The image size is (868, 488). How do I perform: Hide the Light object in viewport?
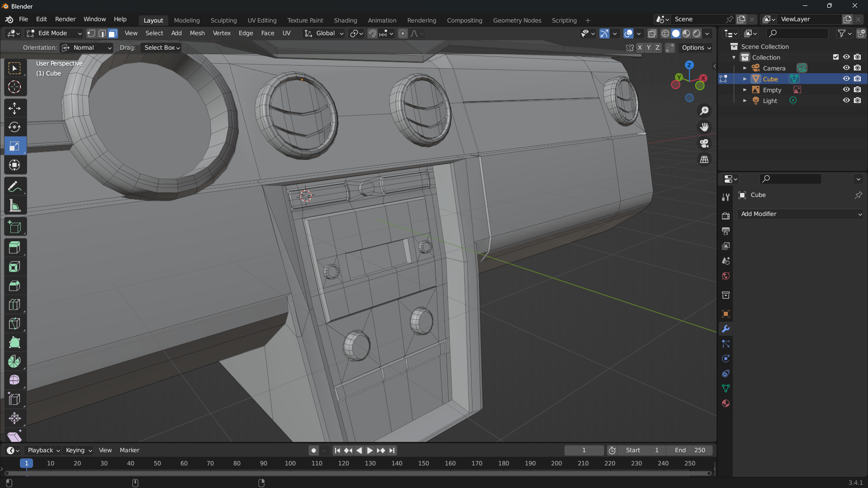846,101
